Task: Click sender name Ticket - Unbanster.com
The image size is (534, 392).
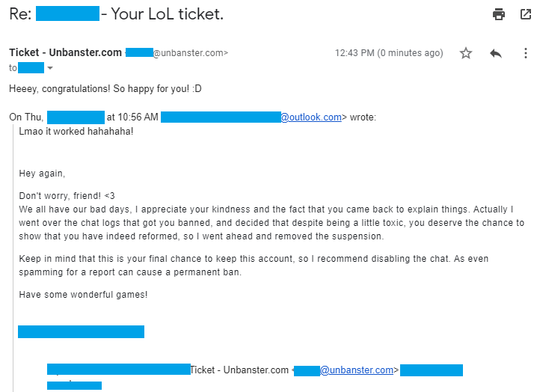Action: 65,52
